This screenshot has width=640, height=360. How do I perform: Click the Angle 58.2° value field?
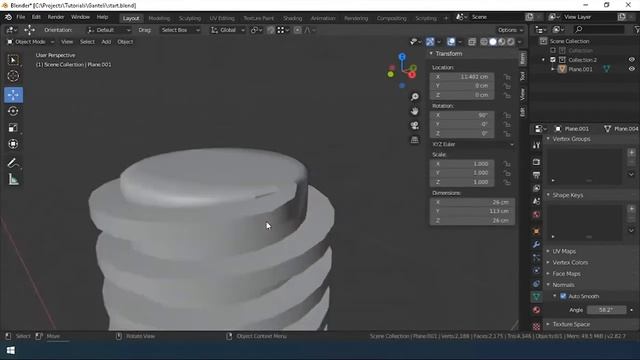coord(606,310)
